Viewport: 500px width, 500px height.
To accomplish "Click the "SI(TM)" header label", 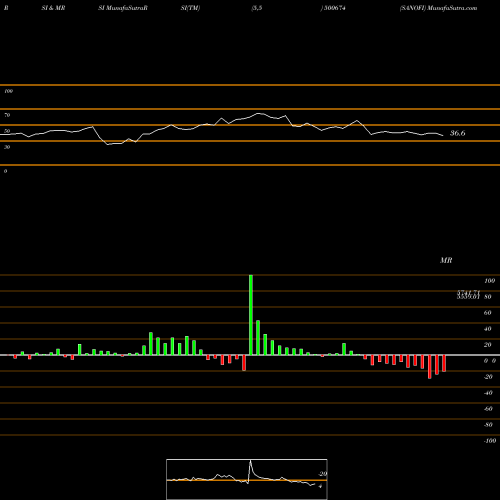I will [190, 8].
